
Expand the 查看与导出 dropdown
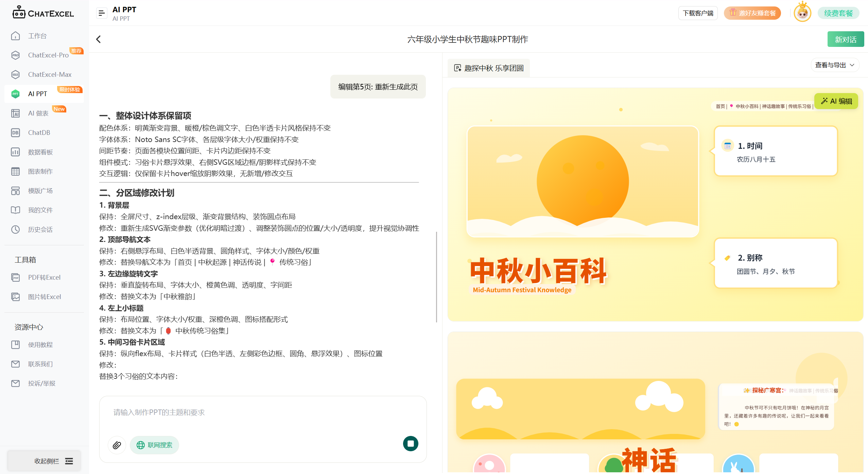pyautogui.click(x=835, y=65)
